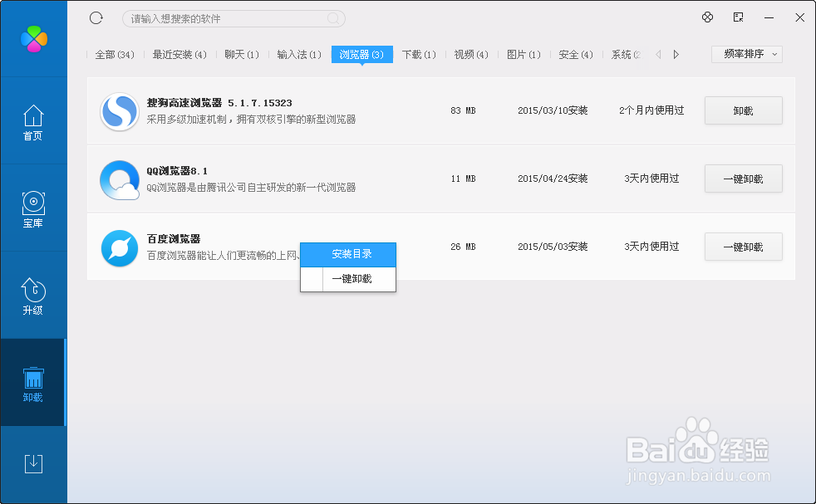Screen dimensions: 816x504
Task: Go to the 升级 upgrade section
Action: [32, 296]
